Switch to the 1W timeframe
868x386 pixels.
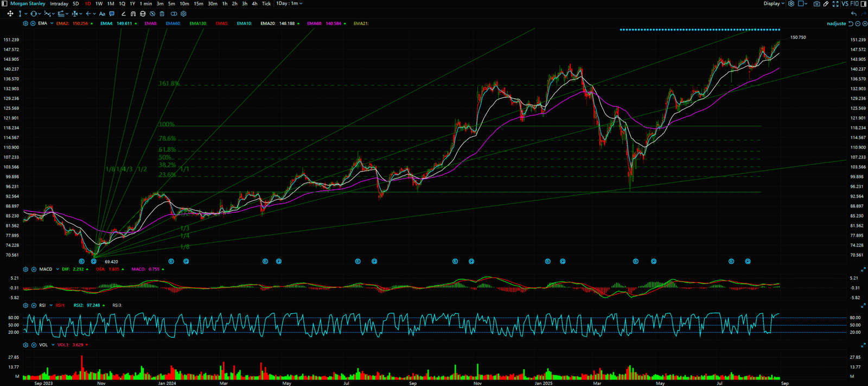pyautogui.click(x=99, y=4)
